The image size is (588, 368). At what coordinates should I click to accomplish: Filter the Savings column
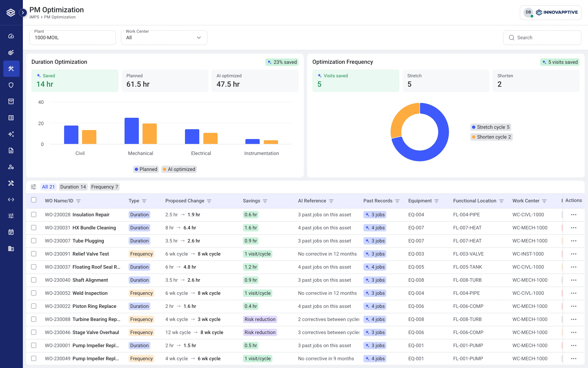click(x=265, y=201)
